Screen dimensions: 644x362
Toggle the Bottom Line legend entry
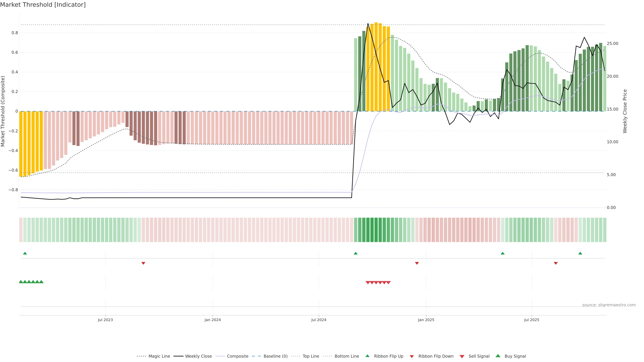[x=346, y=356]
